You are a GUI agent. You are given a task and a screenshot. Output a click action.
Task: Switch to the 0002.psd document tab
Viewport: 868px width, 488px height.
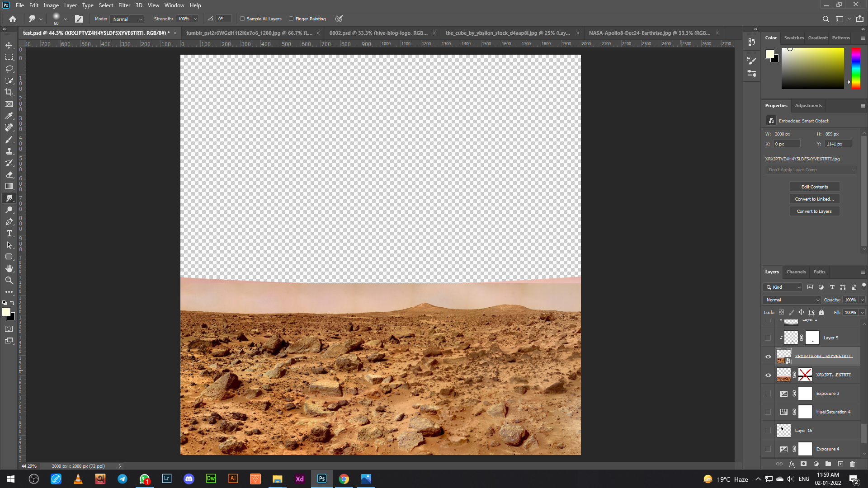click(x=378, y=33)
